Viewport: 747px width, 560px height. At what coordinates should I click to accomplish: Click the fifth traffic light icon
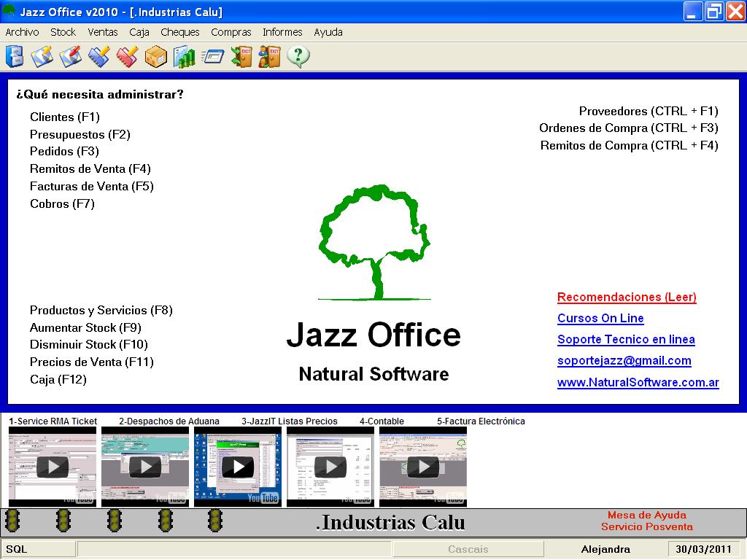(x=215, y=521)
